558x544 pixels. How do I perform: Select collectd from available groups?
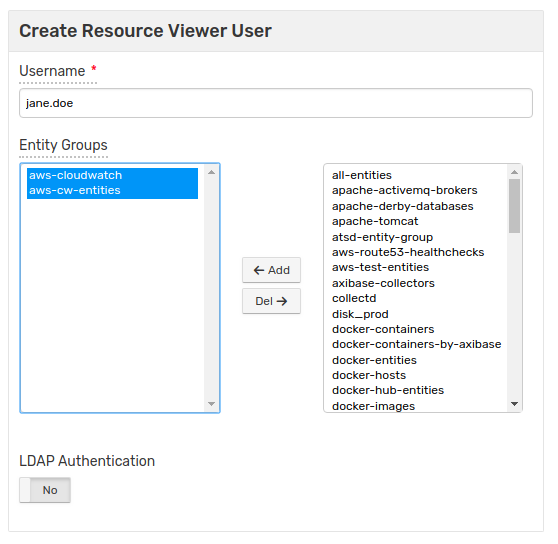[354, 298]
